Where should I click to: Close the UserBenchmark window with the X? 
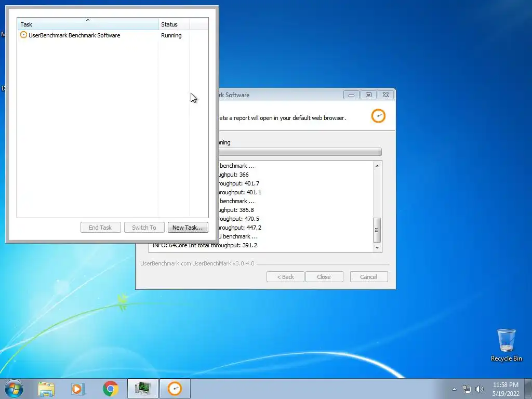(x=386, y=95)
